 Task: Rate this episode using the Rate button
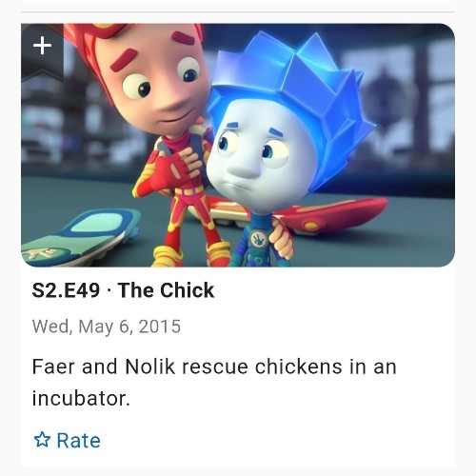coord(68,440)
